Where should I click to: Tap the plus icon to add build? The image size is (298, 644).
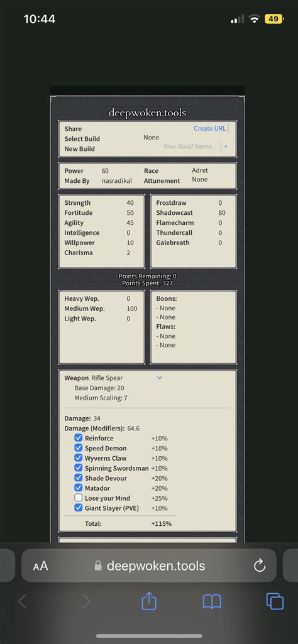[x=226, y=146]
